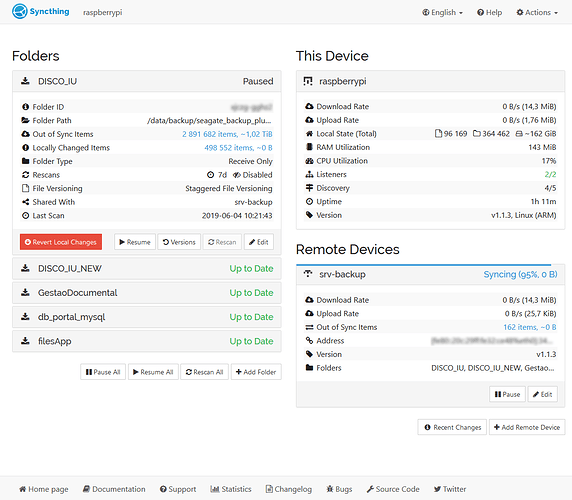
Task: Click the Rescan button for DISCO_IU
Action: pos(222,242)
